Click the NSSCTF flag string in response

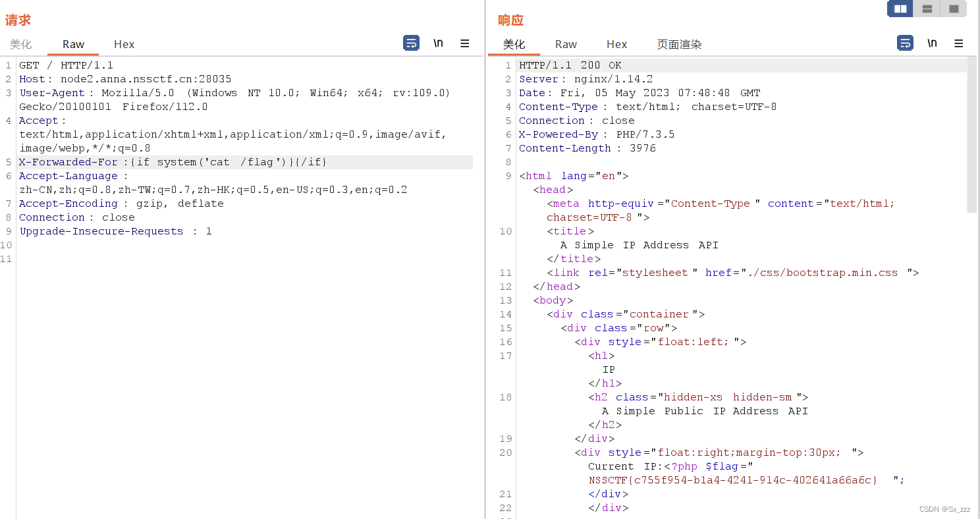point(733,480)
